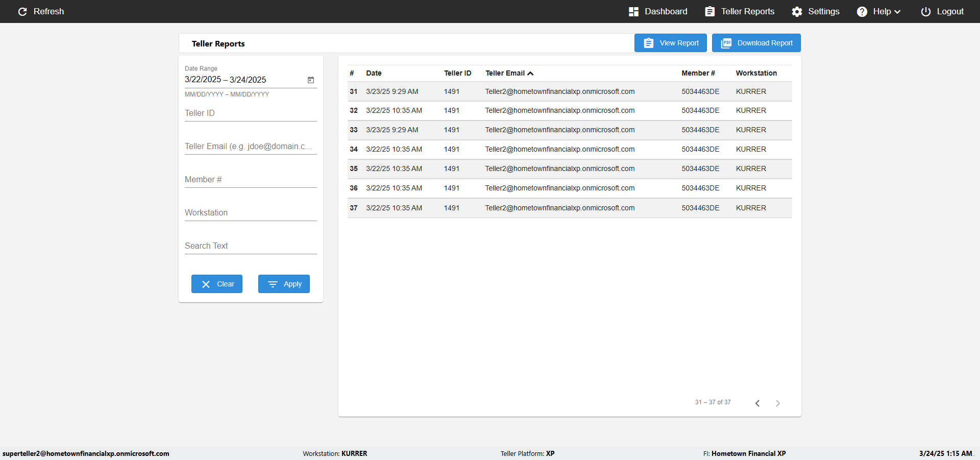Focus the Teller ID filter field

[x=251, y=113]
